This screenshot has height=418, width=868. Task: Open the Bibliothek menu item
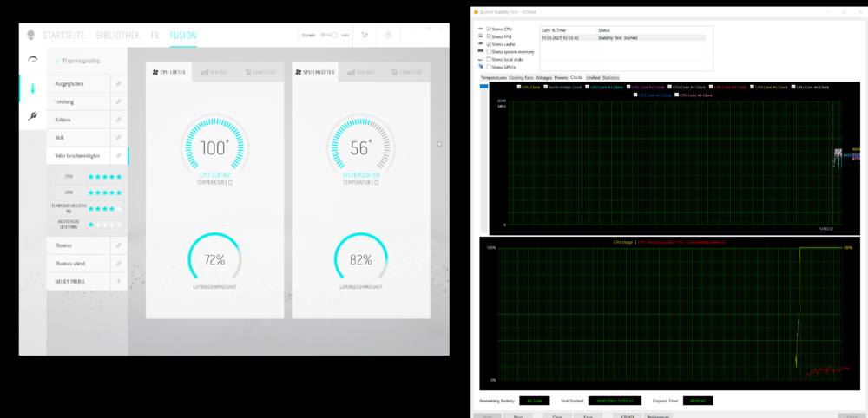pos(119,36)
